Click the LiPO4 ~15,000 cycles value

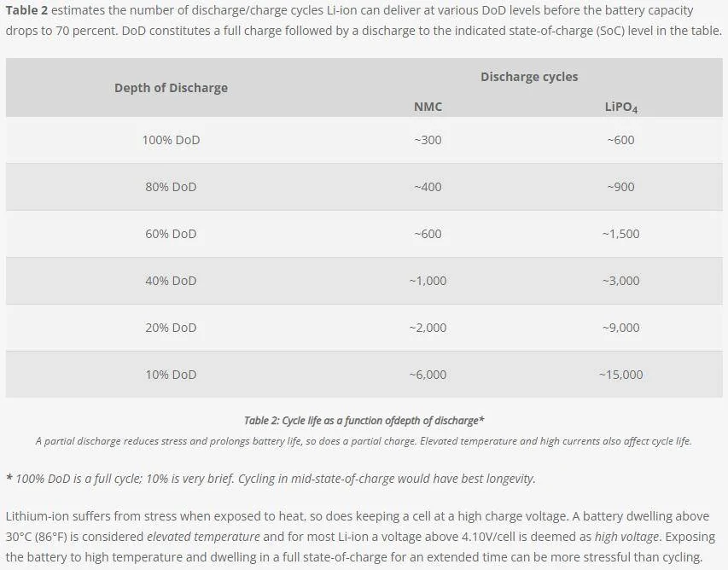pyautogui.click(x=620, y=374)
